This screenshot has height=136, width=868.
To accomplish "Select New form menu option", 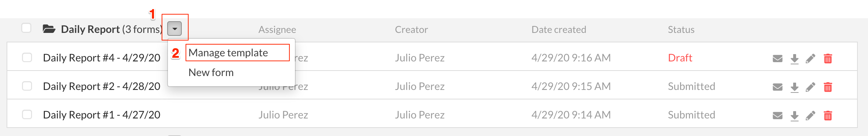I will 211,72.
